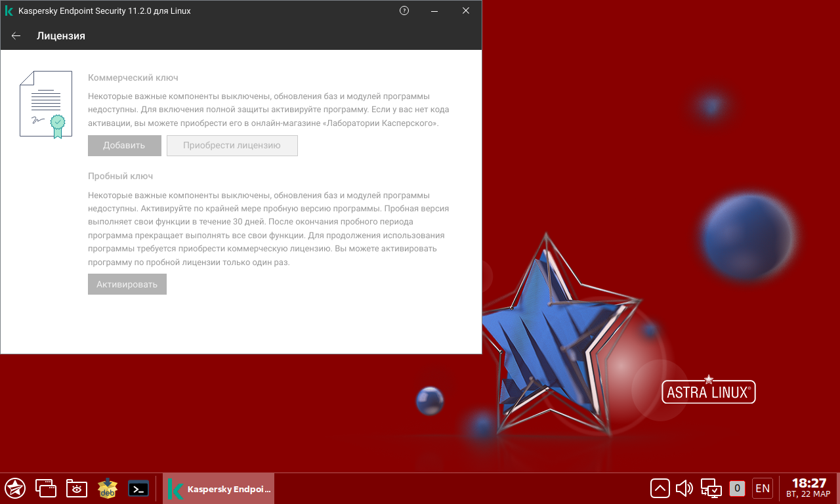Click the license certificate document icon
The width and height of the screenshot is (840, 504).
pos(46,105)
